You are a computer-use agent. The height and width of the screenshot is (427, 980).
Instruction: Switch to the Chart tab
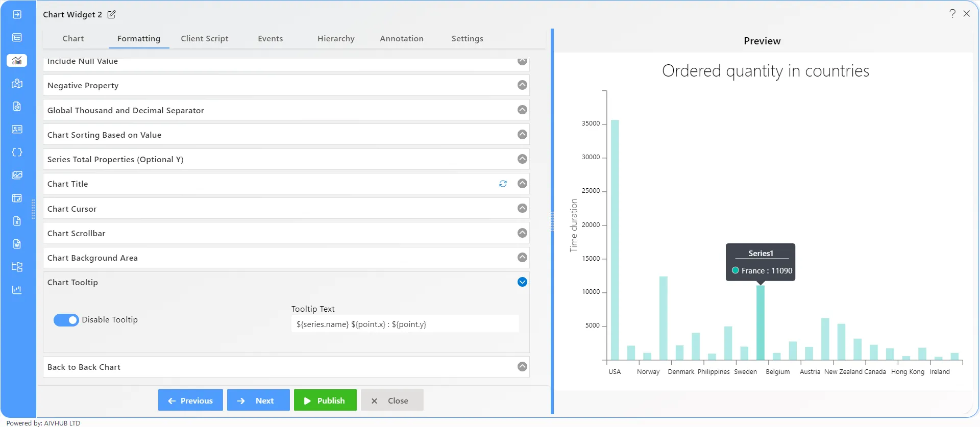click(73, 39)
